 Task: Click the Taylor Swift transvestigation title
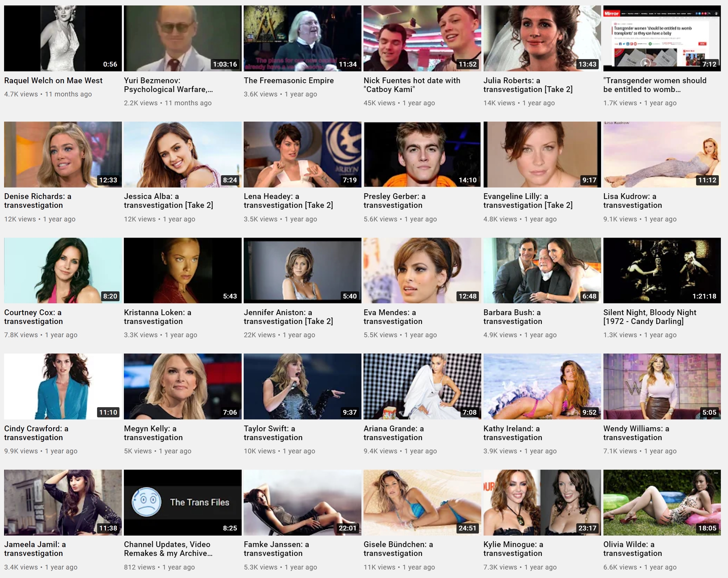(x=273, y=433)
